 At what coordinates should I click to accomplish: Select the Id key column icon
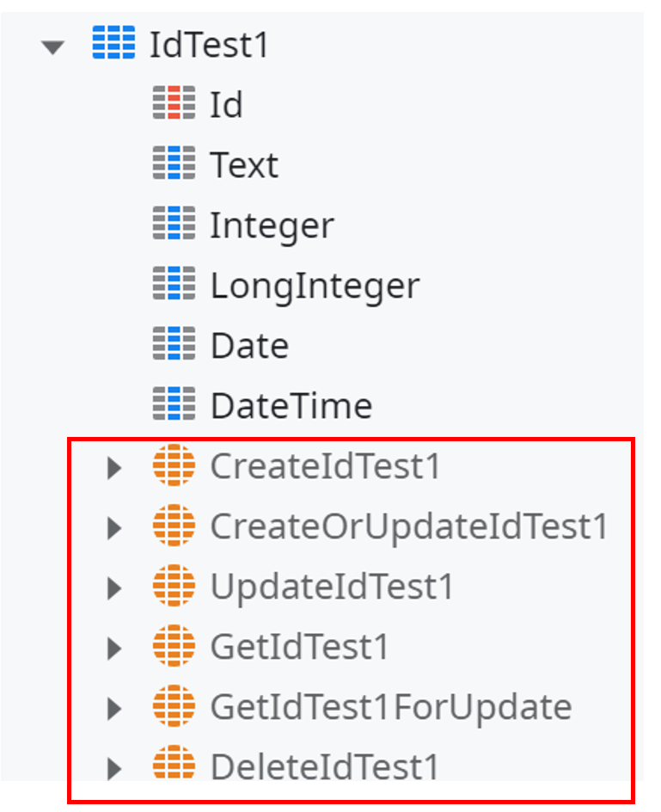[173, 103]
